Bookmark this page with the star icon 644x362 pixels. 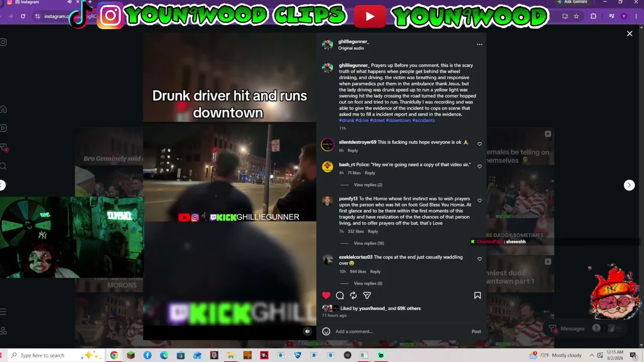pyautogui.click(x=576, y=16)
